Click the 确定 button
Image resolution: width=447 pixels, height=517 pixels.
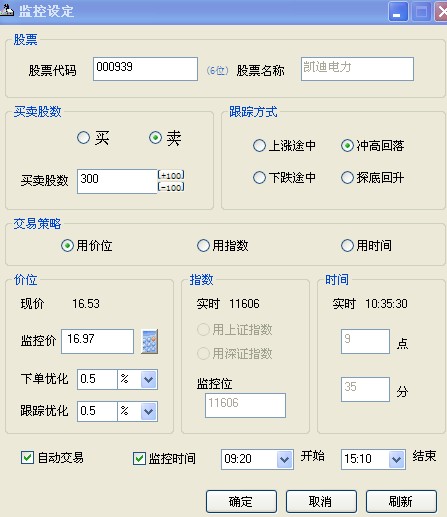pyautogui.click(x=241, y=501)
